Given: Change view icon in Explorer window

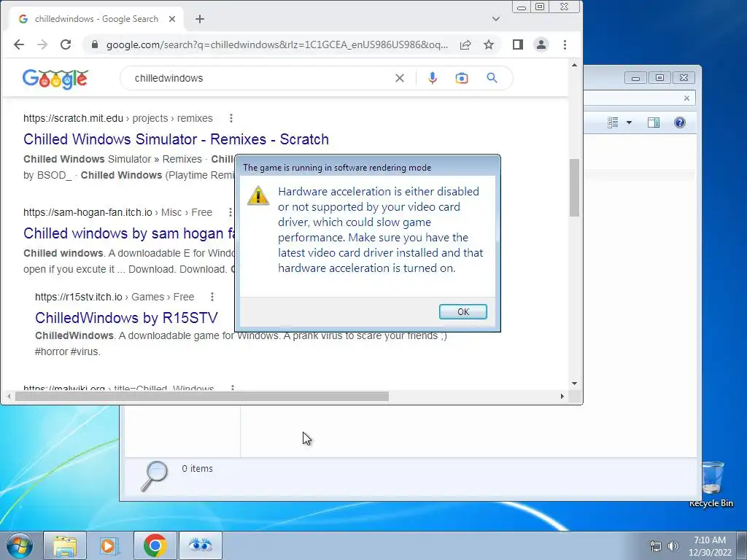Looking at the screenshot, I should tap(613, 122).
